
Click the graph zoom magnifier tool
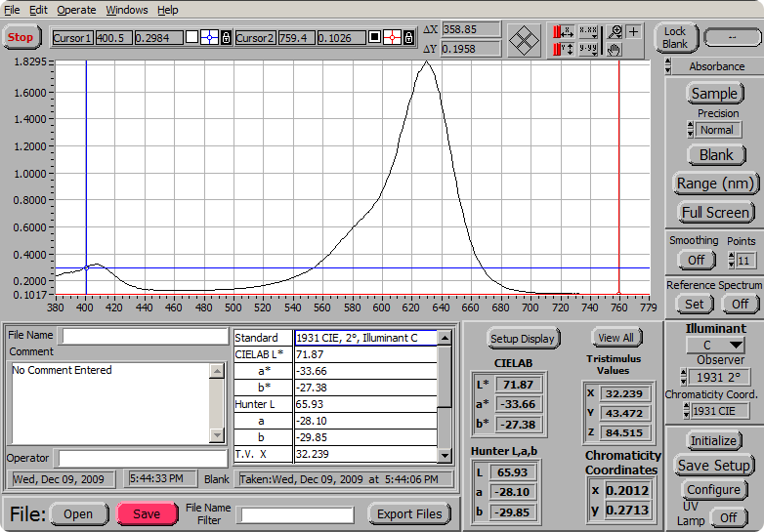[x=615, y=31]
